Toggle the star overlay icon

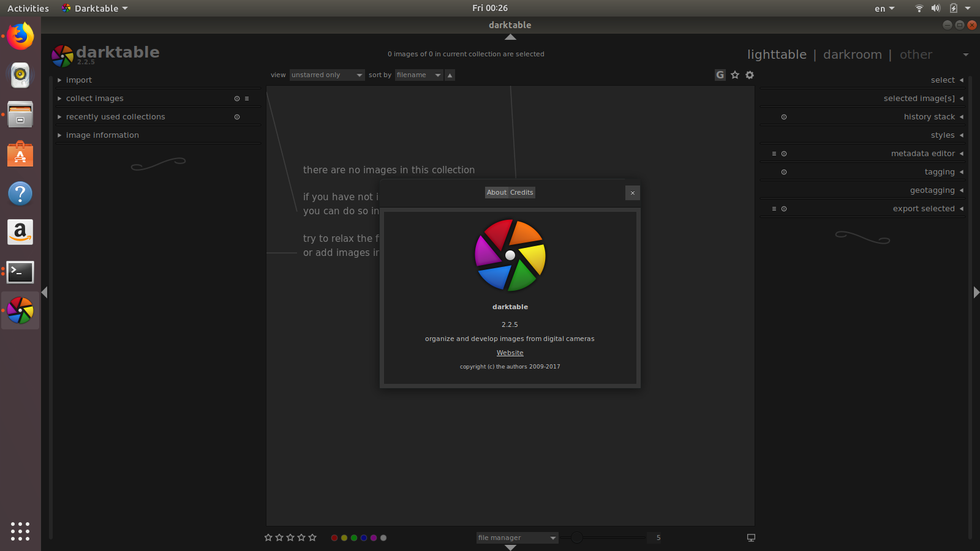click(x=735, y=75)
